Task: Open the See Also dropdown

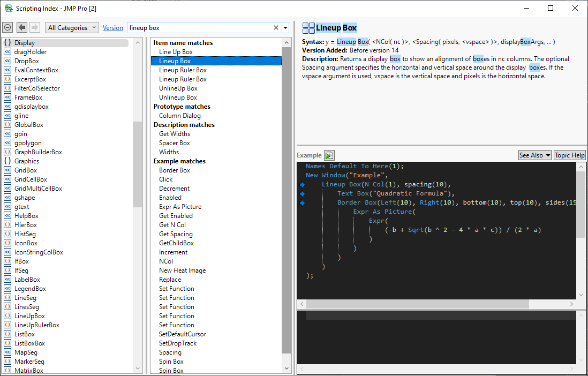Action: click(534, 155)
